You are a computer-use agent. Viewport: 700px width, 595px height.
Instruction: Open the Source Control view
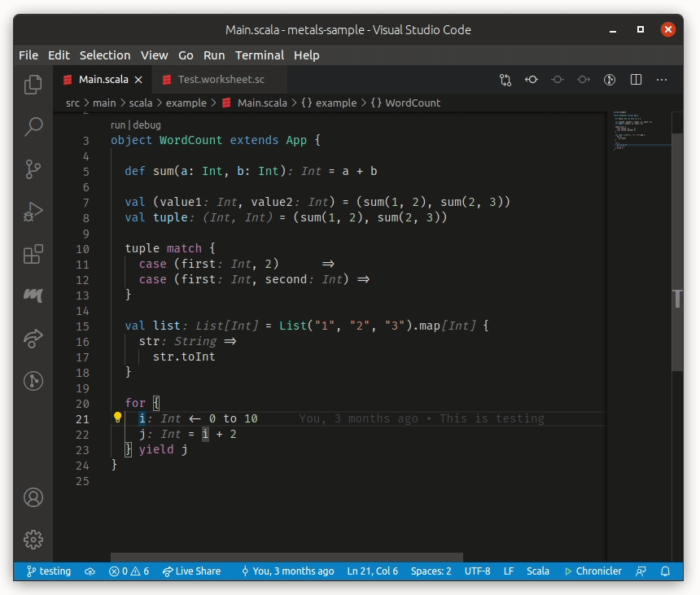coord(33,169)
